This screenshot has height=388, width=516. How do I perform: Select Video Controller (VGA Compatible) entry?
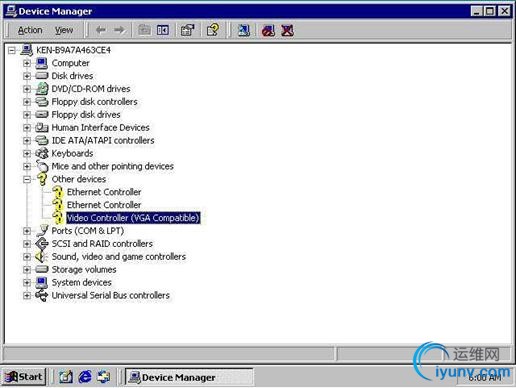pyautogui.click(x=133, y=218)
